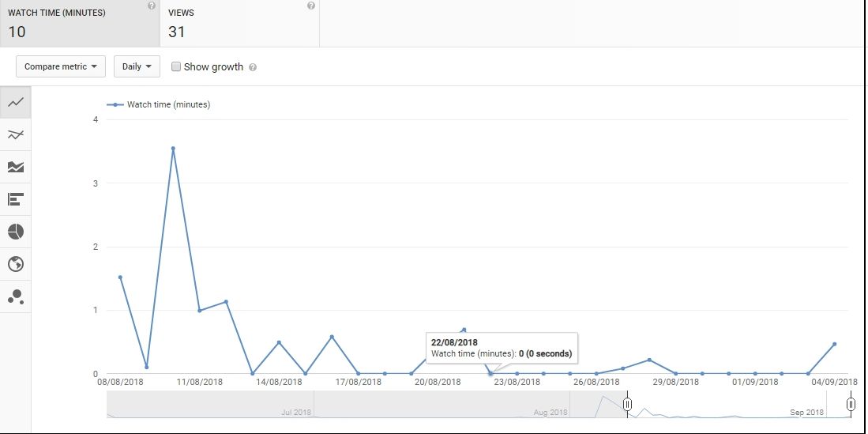Select the Views metric tab
Image resolution: width=868 pixels, height=434 pixels.
pos(239,23)
